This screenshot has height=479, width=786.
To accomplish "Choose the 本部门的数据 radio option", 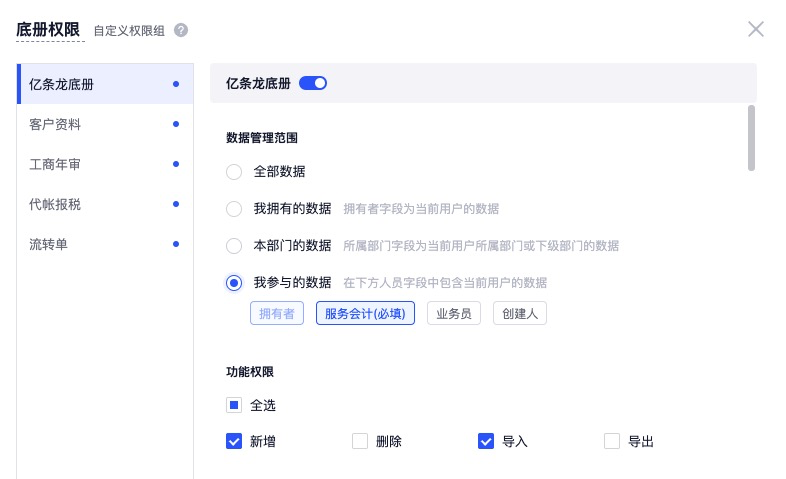I will coord(234,246).
